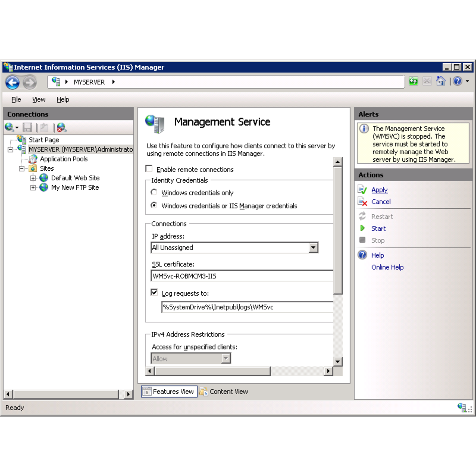Click the vertical scrollbar thumb in Management Service
This screenshot has width=476, height=476.
[x=338, y=230]
